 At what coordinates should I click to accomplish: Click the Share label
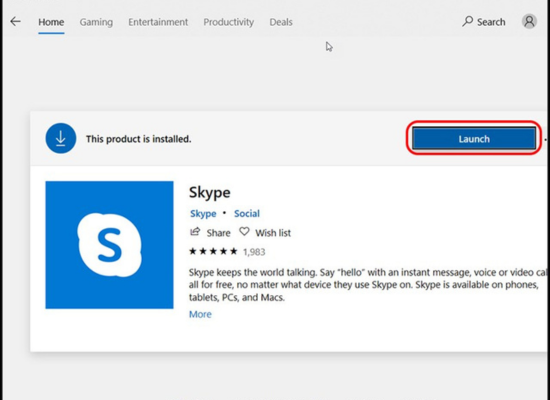click(219, 233)
